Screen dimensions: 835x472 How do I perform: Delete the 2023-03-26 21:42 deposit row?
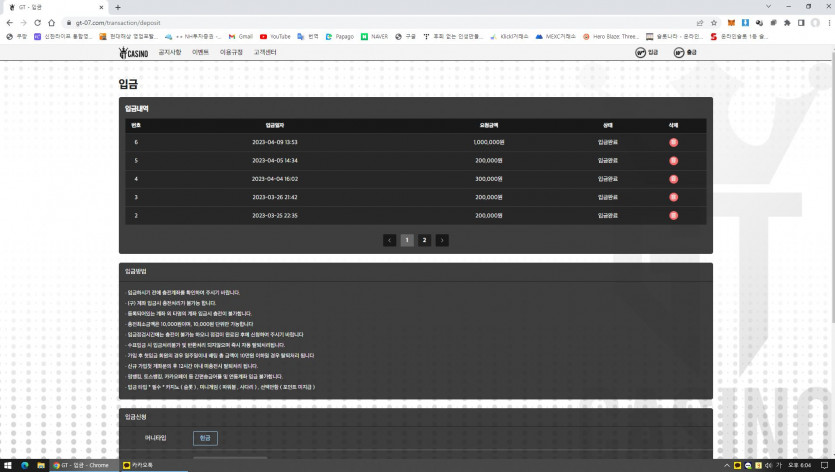[674, 197]
